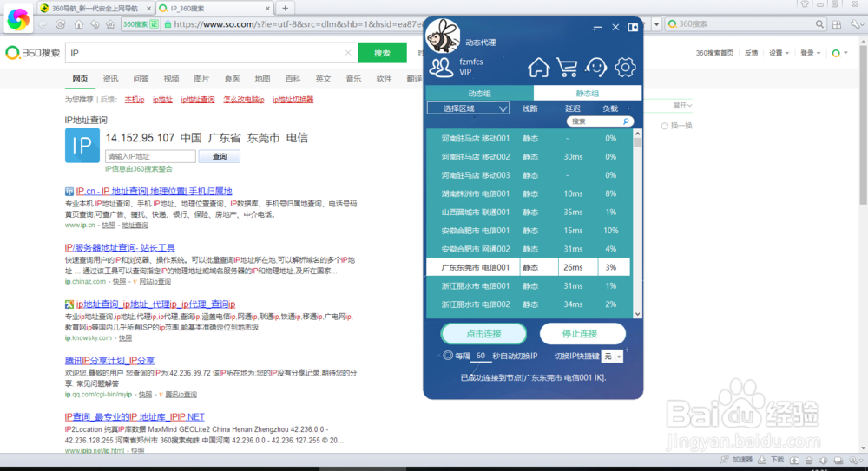Open the shopping cart in proxy app
Screen dimensions: 868x471
tap(567, 68)
